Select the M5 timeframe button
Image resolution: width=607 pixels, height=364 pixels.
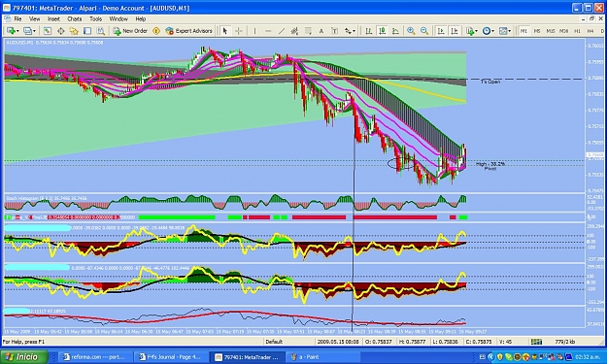(537, 31)
